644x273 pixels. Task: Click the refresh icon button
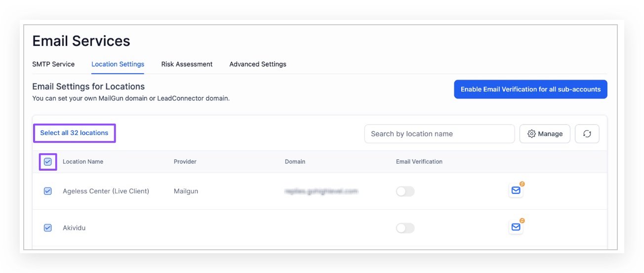[587, 134]
